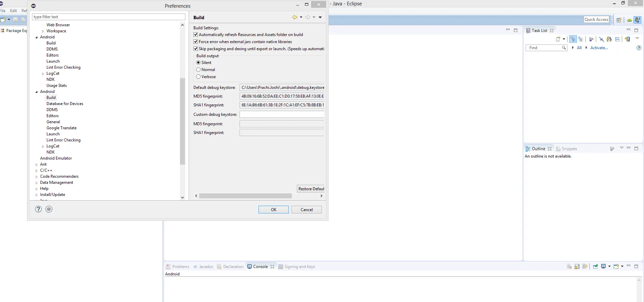The image size is (644, 302).
Task: Collapse the first Android tree node
Action: pyautogui.click(x=36, y=37)
